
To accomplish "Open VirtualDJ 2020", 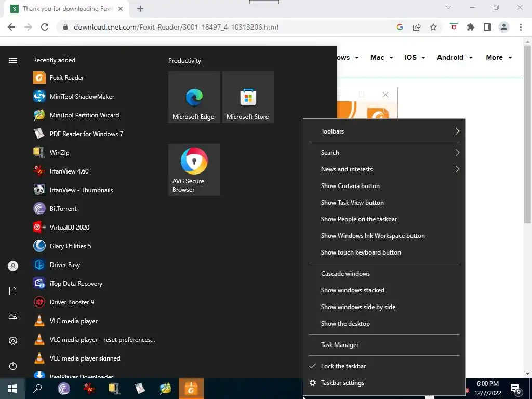I will pos(95,228).
